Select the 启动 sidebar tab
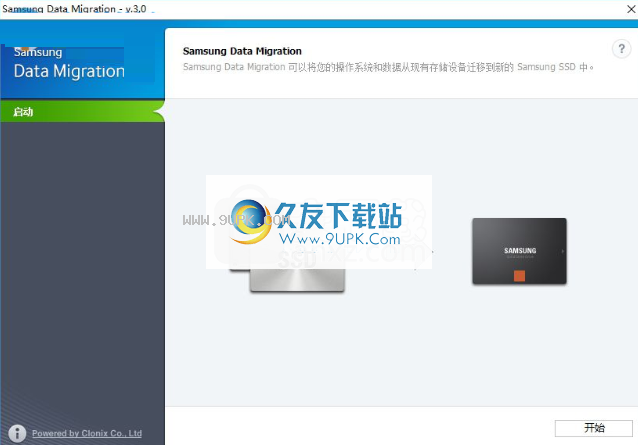 click(x=82, y=111)
